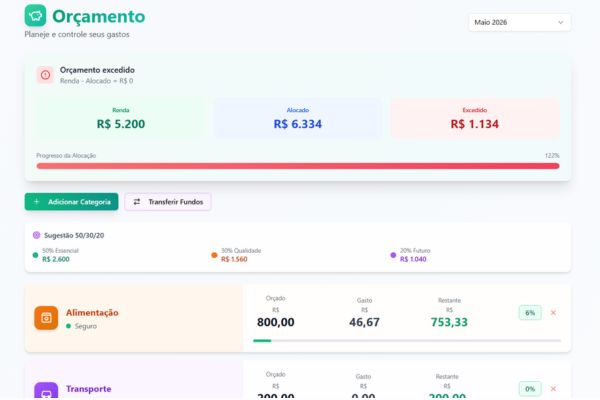Click the 20% Futuro R$ 1.040 value
Image resolution: width=600 pixels, height=400 pixels.
[x=413, y=259]
